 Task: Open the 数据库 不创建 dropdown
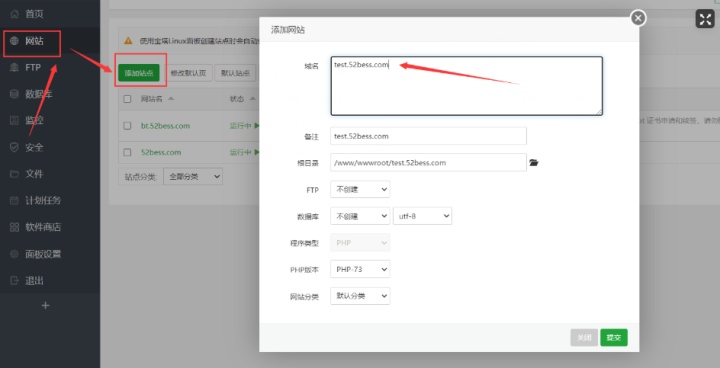pyautogui.click(x=360, y=216)
